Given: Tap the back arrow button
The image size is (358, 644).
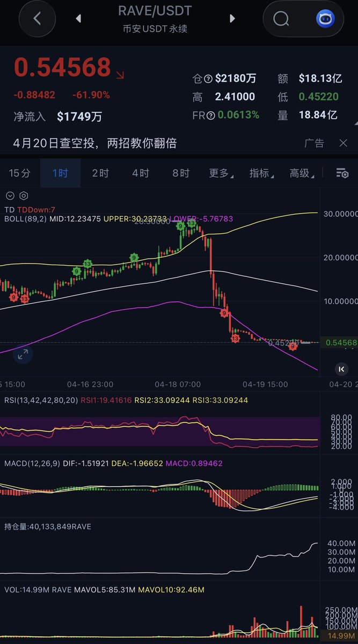Looking at the screenshot, I should (x=36, y=19).
